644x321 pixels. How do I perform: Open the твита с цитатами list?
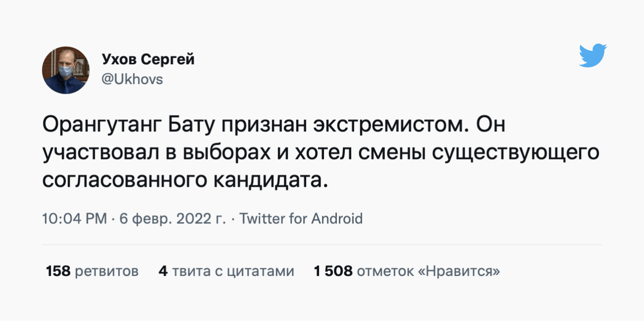[233, 271]
